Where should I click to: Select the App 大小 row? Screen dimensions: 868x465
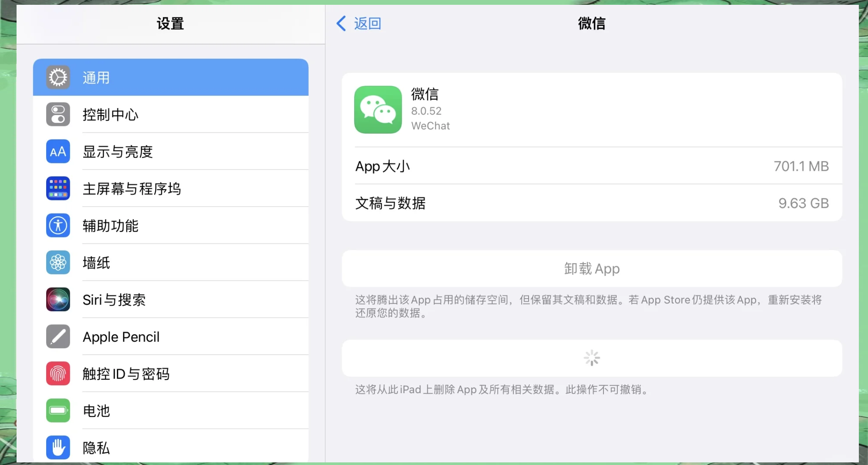(x=591, y=166)
